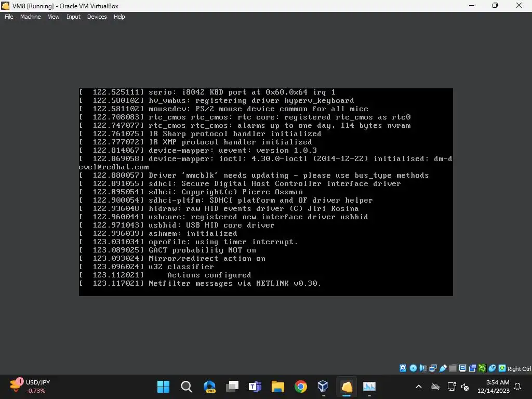
Task: Launch Google Chrome from taskbar
Action: 301,387
